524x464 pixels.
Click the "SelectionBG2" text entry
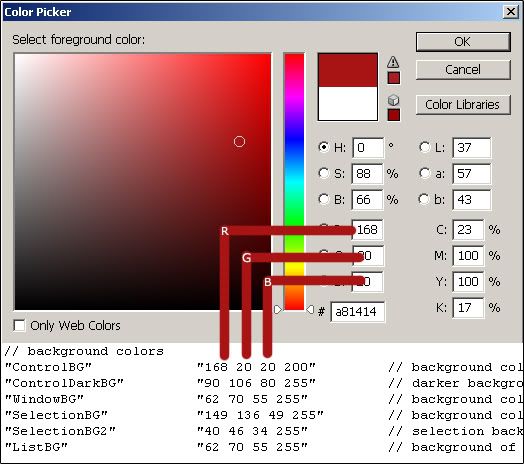point(60,431)
